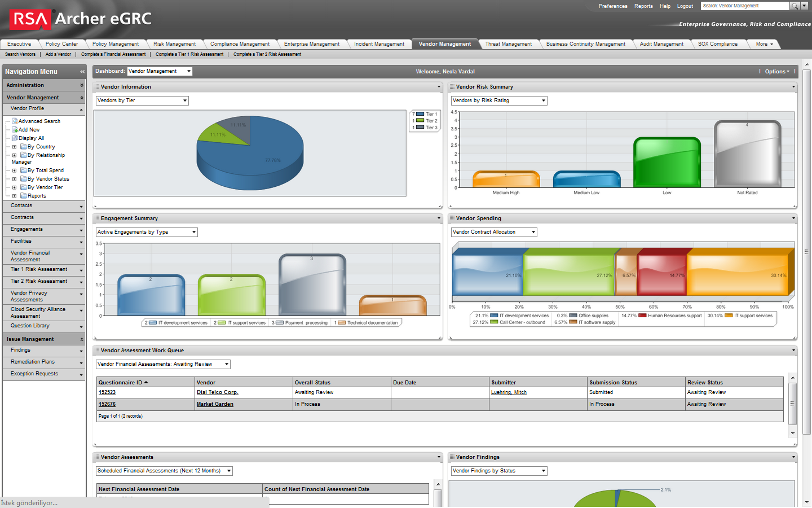The height and width of the screenshot is (508, 812).
Task: Collapse the Vendor Findings panel arrow
Action: pos(793,457)
